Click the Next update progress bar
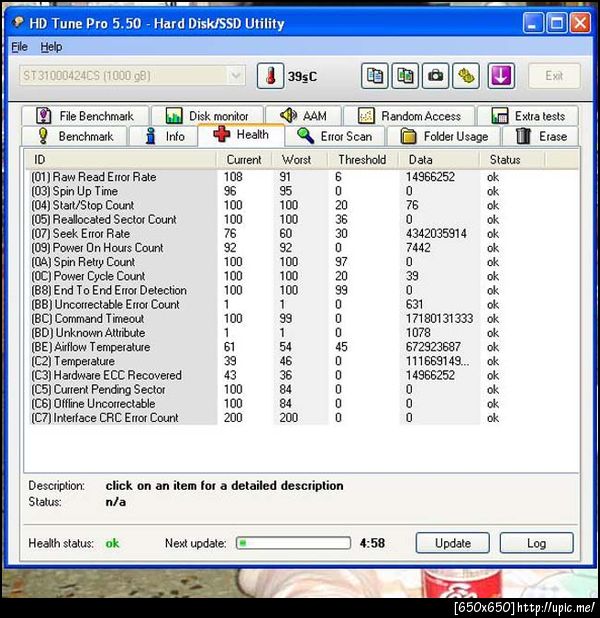 pos(293,543)
